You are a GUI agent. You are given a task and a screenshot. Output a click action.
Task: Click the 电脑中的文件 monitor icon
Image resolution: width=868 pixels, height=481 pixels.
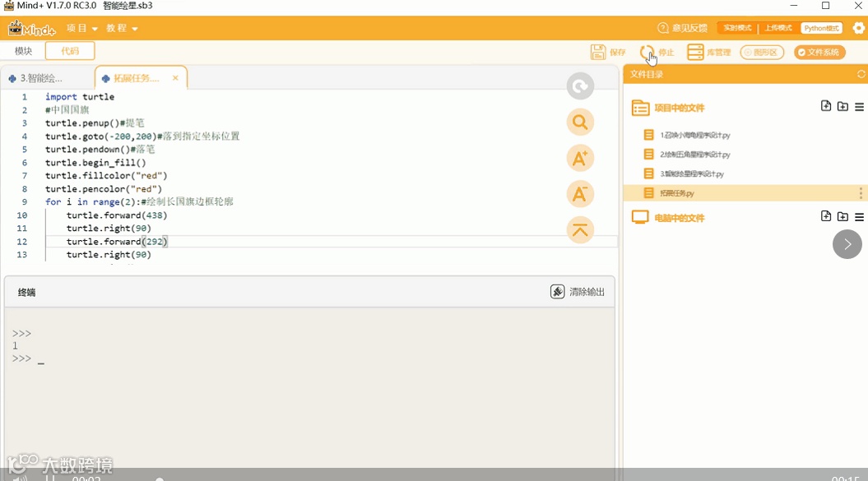[640, 218]
